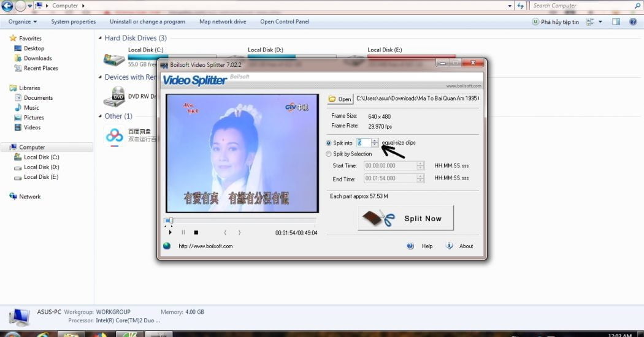Image resolution: width=644 pixels, height=337 pixels.
Task: Click the End Time stepper arrows
Action: [x=420, y=178]
